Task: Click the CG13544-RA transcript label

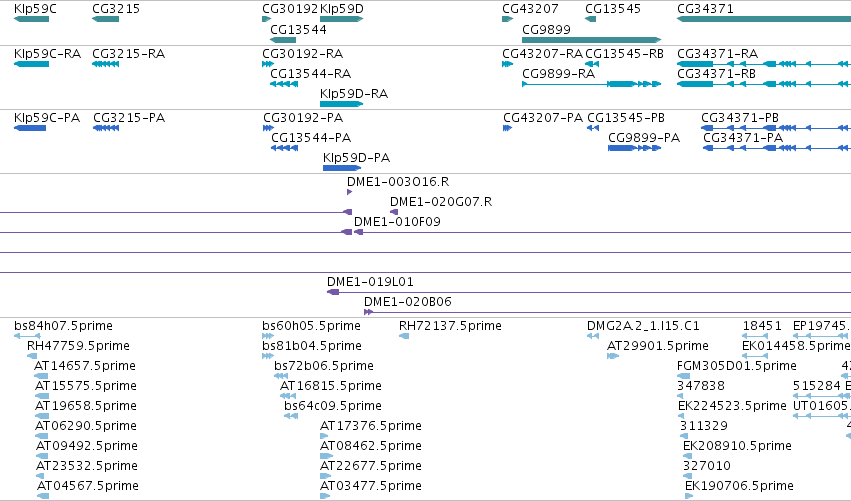Action: tap(310, 74)
